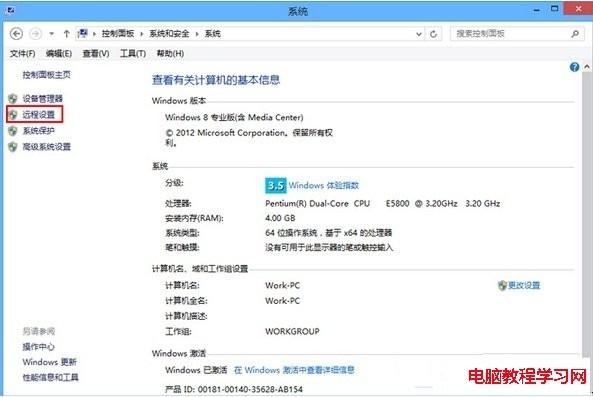
Task: Click the 3.5 Windows experience score badge
Action: click(276, 186)
